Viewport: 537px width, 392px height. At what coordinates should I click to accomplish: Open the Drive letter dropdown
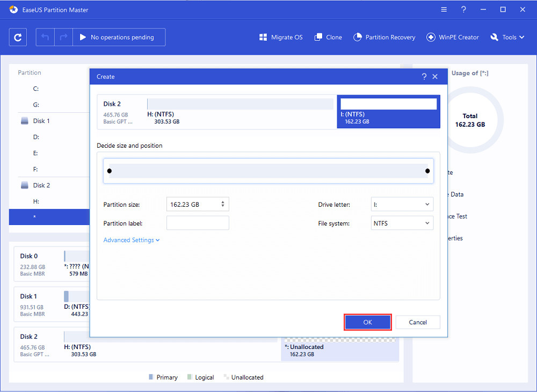click(x=402, y=205)
